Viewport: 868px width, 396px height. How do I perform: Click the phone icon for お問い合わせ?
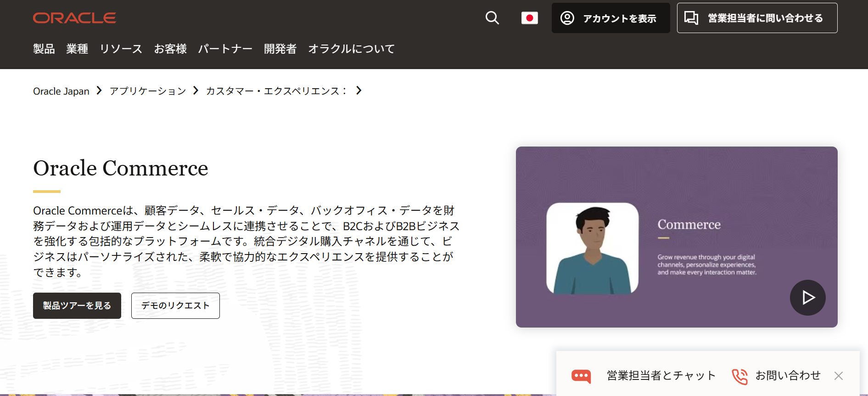739,376
